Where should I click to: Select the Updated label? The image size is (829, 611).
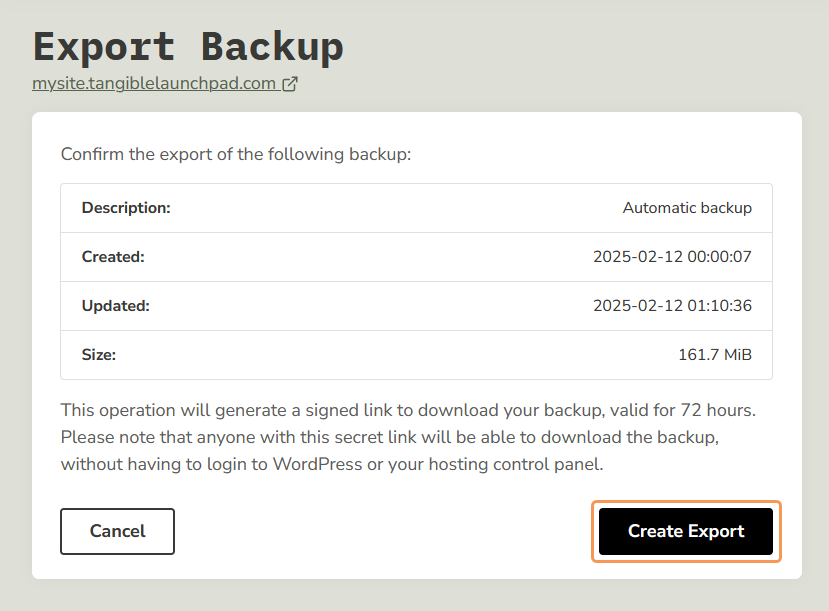(116, 306)
